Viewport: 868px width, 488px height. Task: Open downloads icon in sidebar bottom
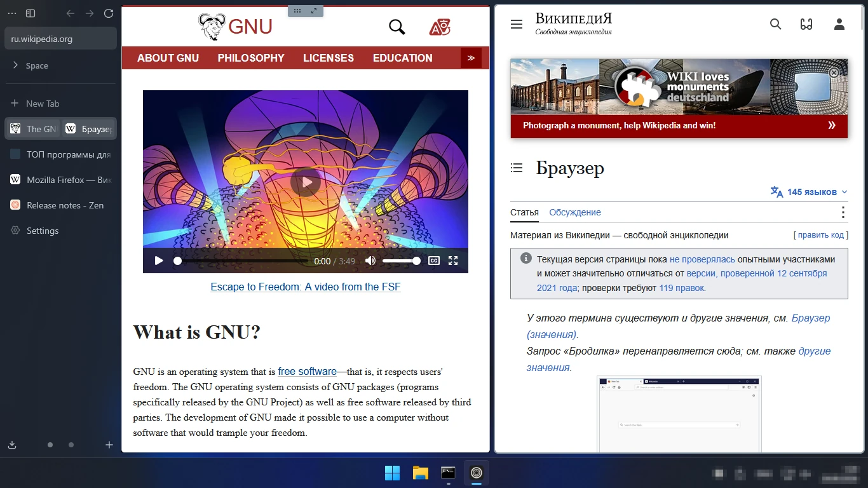tap(12, 445)
